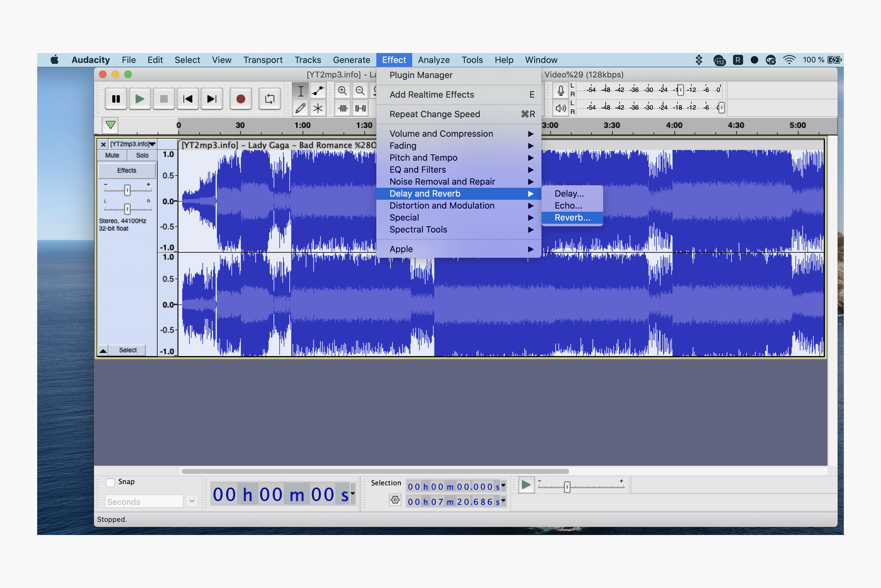Open the selection end format dropdown arrow

pyautogui.click(x=503, y=501)
